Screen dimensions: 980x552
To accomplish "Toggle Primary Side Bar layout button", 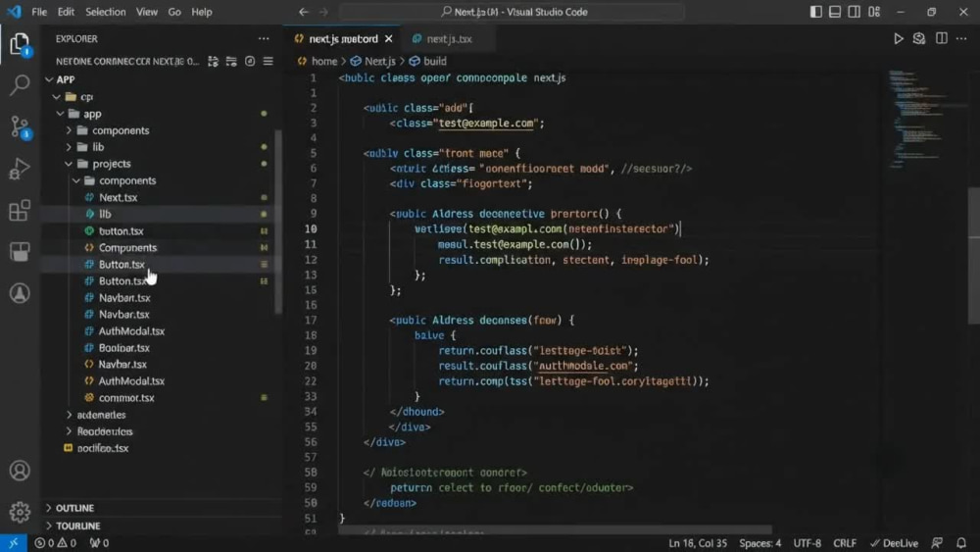I will 815,12.
